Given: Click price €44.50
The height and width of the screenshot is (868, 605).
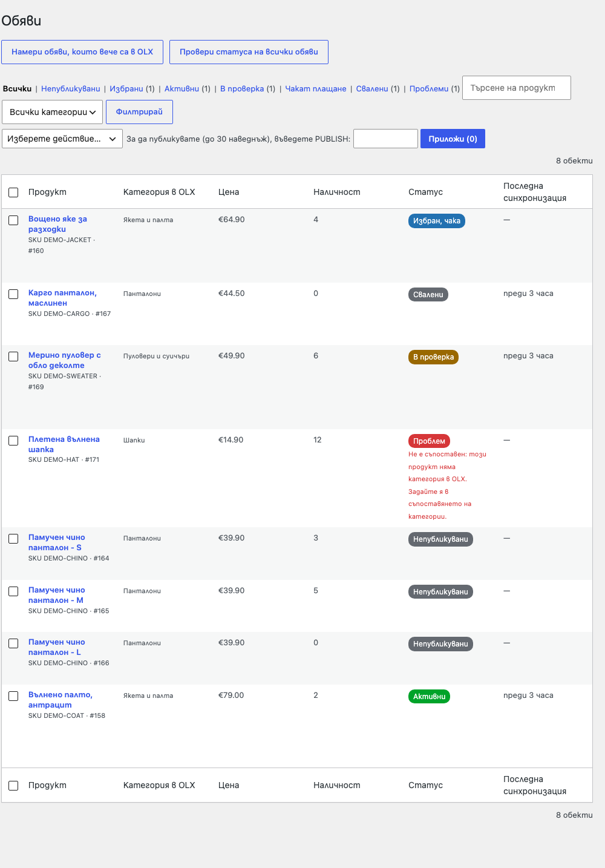Looking at the screenshot, I should pos(232,294).
